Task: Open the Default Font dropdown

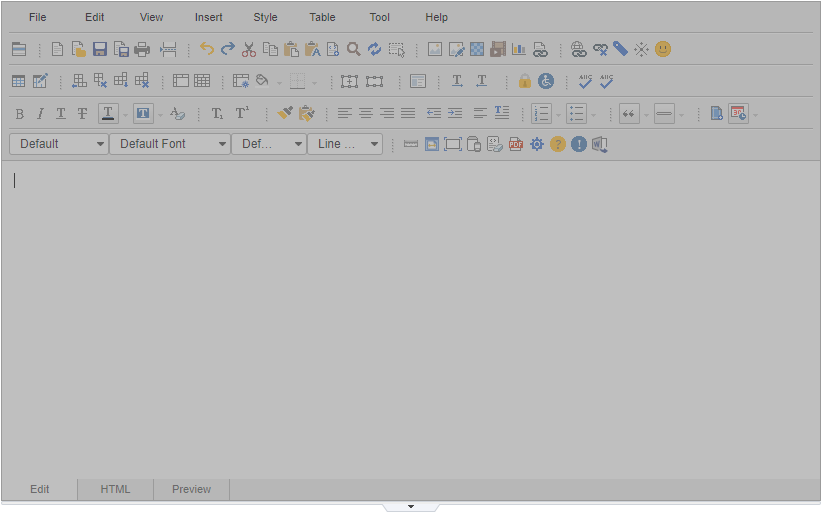Action: pyautogui.click(x=170, y=144)
